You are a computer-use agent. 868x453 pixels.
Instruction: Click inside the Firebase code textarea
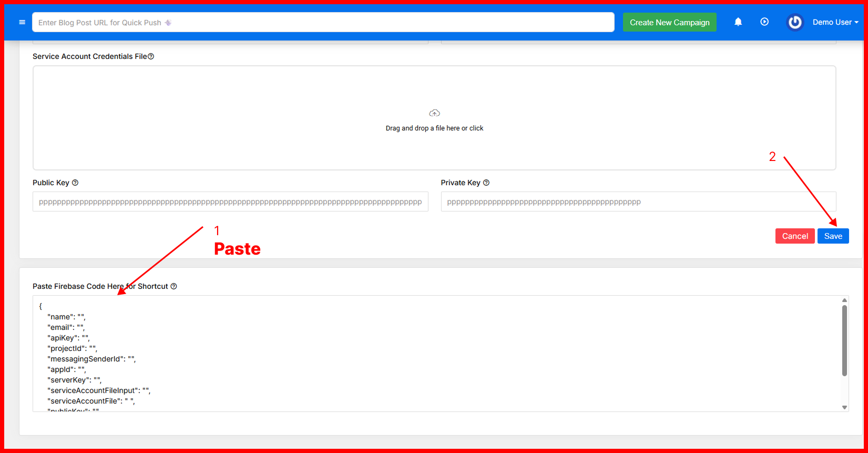click(441, 354)
